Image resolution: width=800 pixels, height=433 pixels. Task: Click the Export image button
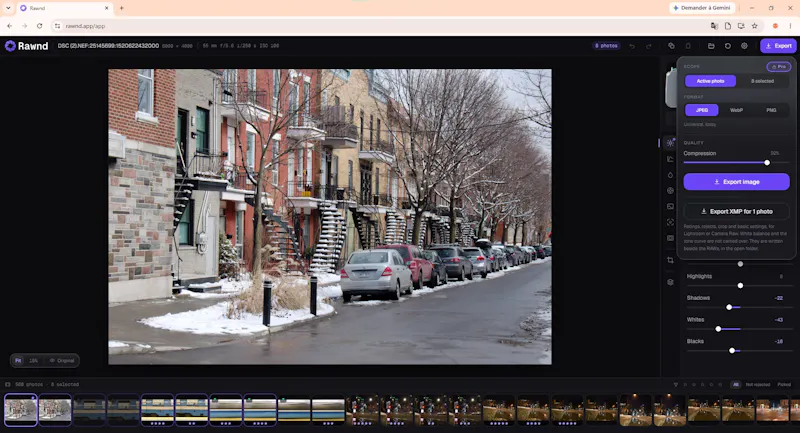click(736, 182)
